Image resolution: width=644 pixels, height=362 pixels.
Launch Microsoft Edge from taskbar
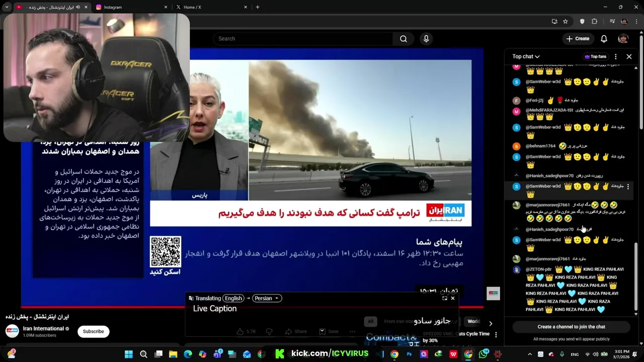188,354
